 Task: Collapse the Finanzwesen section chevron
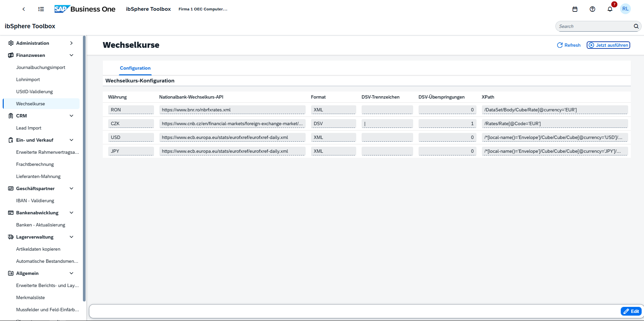(x=71, y=55)
